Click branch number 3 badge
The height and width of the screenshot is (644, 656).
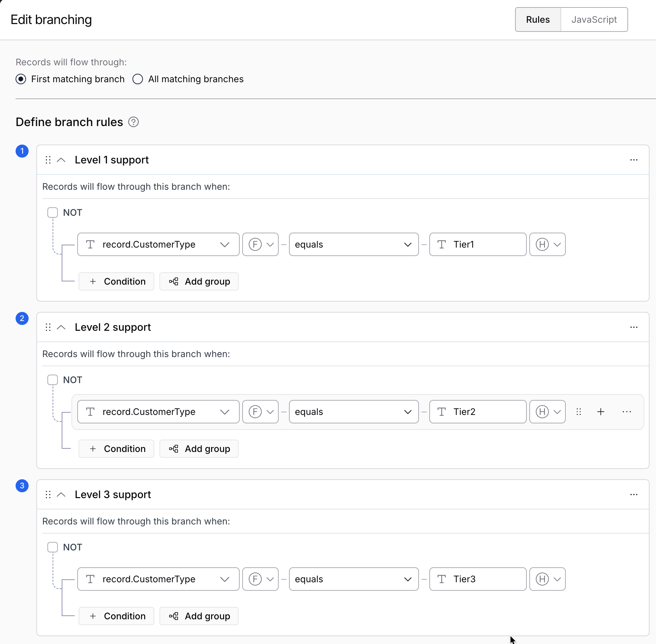coord(22,486)
